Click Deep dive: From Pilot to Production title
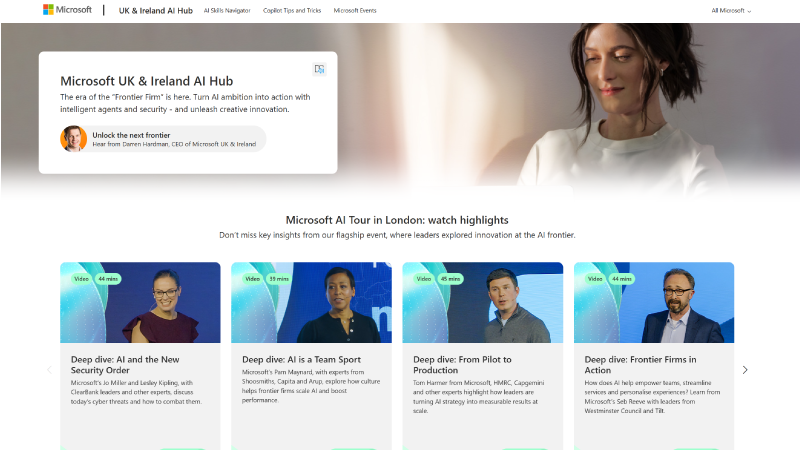The width and height of the screenshot is (800, 450). coord(462,365)
